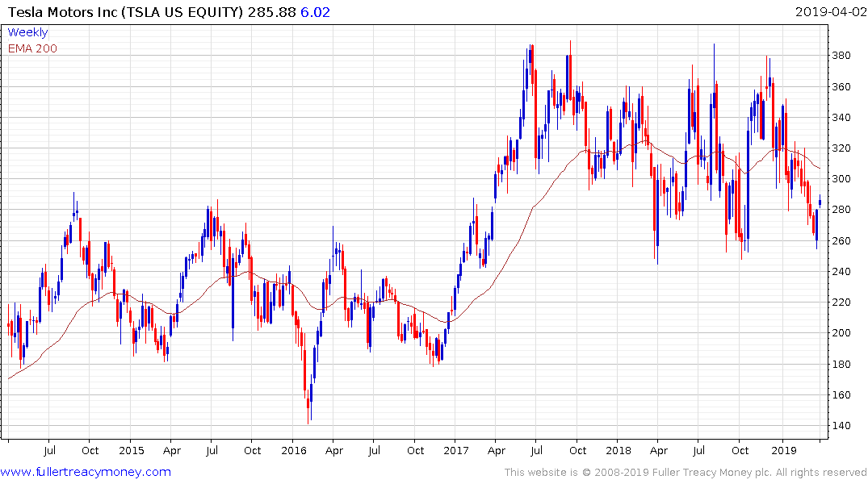Click the 140 price axis label
This screenshot has height=484, width=868.
[x=841, y=425]
